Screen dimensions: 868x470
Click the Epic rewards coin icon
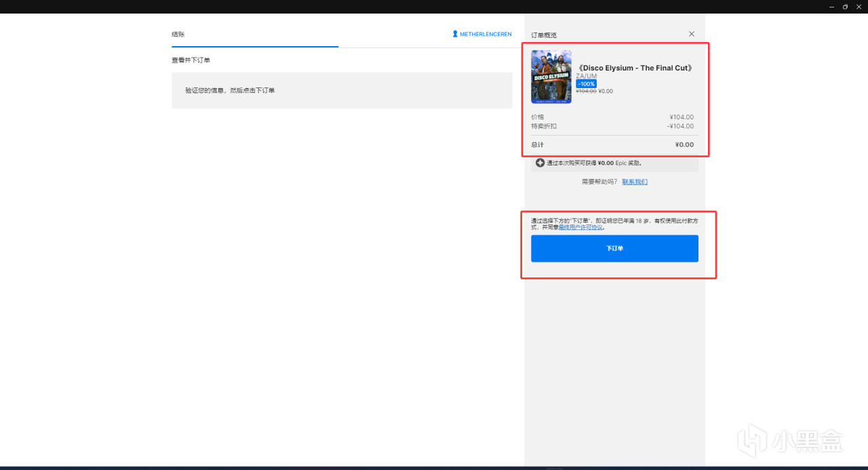[540, 163]
